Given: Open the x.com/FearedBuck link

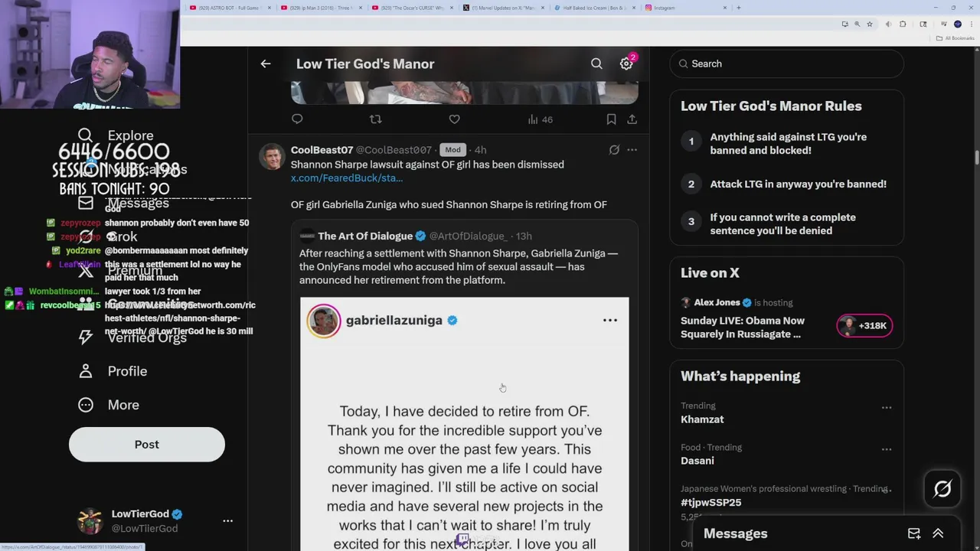Looking at the screenshot, I should [347, 178].
